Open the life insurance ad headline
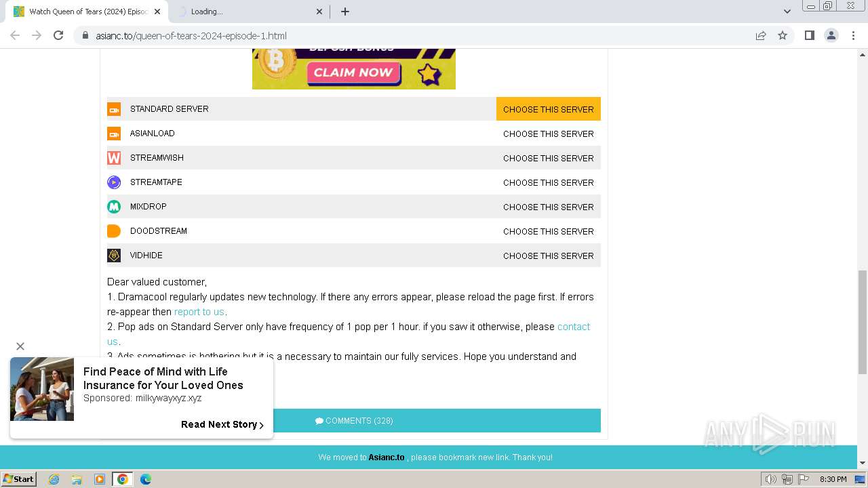 163,378
